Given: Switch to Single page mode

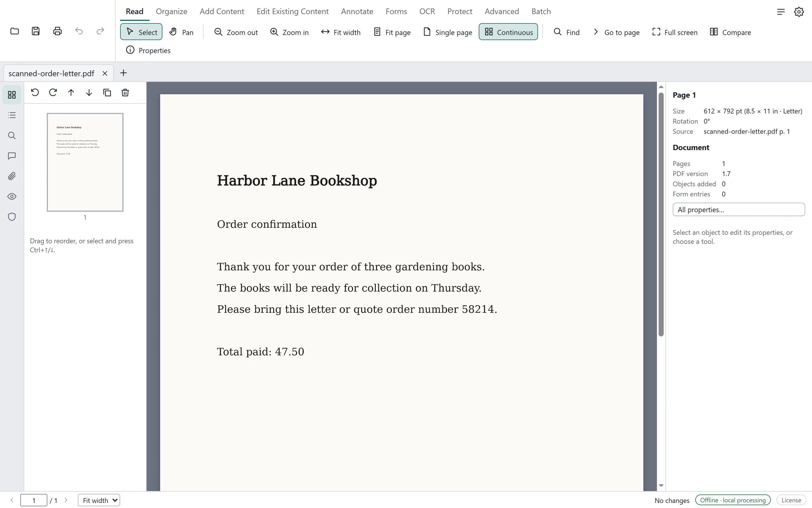Looking at the screenshot, I should [448, 32].
